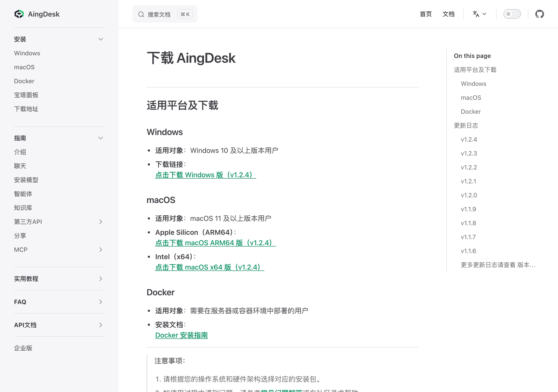558x392 pixels.
Task: Go to 首页 in top navigation
Action: [426, 14]
